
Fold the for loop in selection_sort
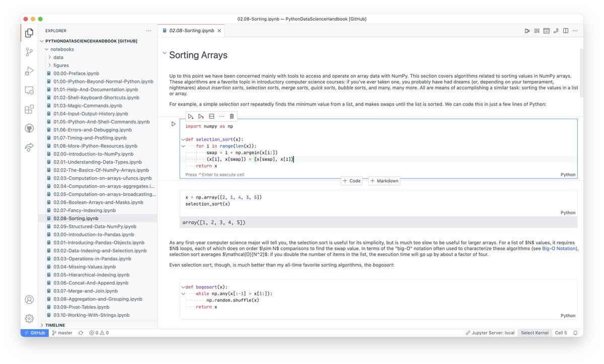click(183, 146)
